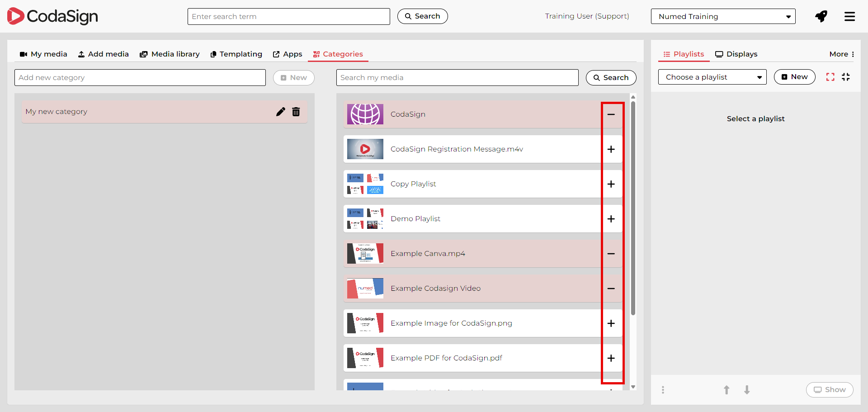Screen dimensions: 868x412
Task: Expand the More options menu
Action: pos(841,54)
